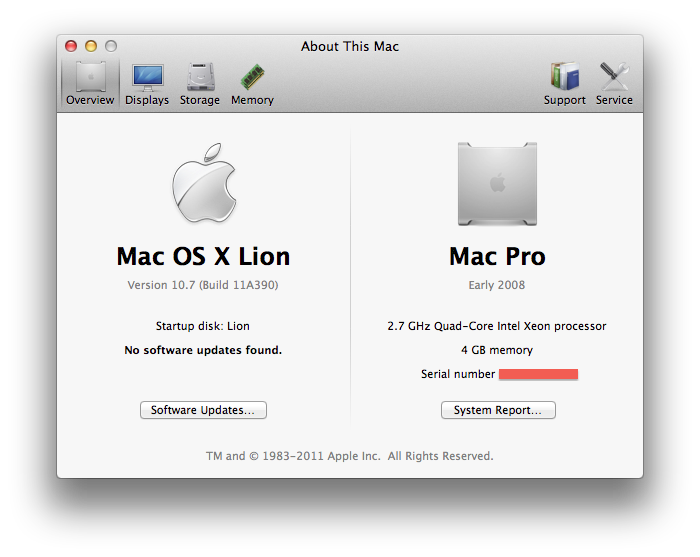Open the Memory section
The image size is (700, 557).
(x=252, y=84)
